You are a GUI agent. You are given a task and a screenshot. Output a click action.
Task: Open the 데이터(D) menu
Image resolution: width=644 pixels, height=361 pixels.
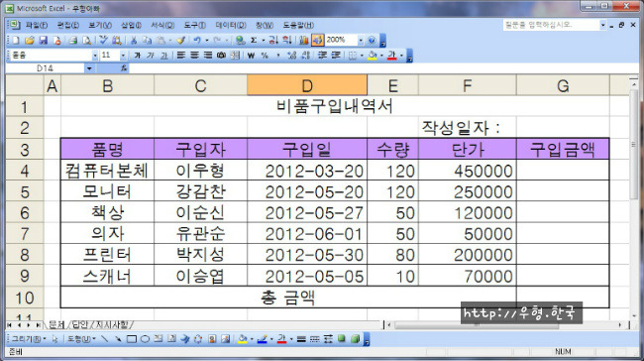pos(231,25)
